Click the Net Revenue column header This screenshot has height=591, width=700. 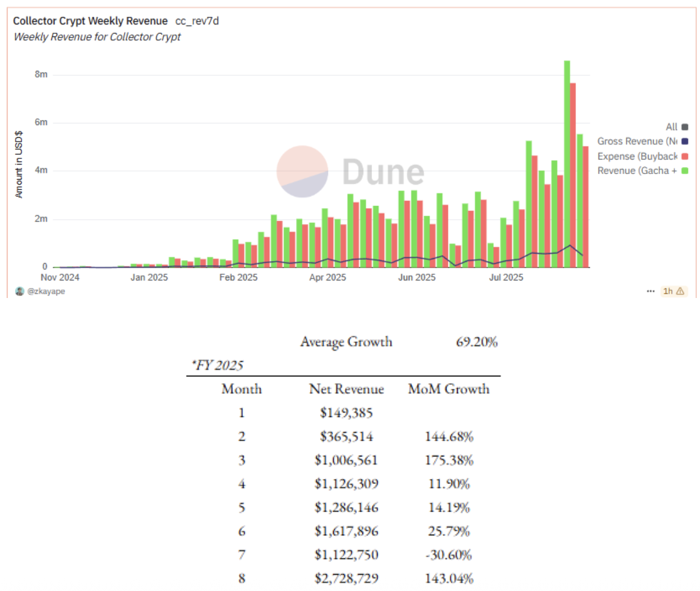[x=346, y=389]
